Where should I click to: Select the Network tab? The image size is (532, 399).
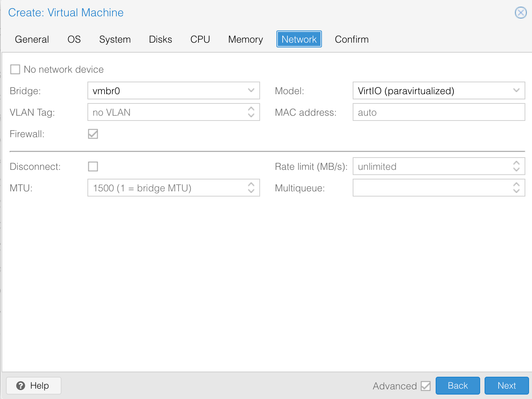299,39
